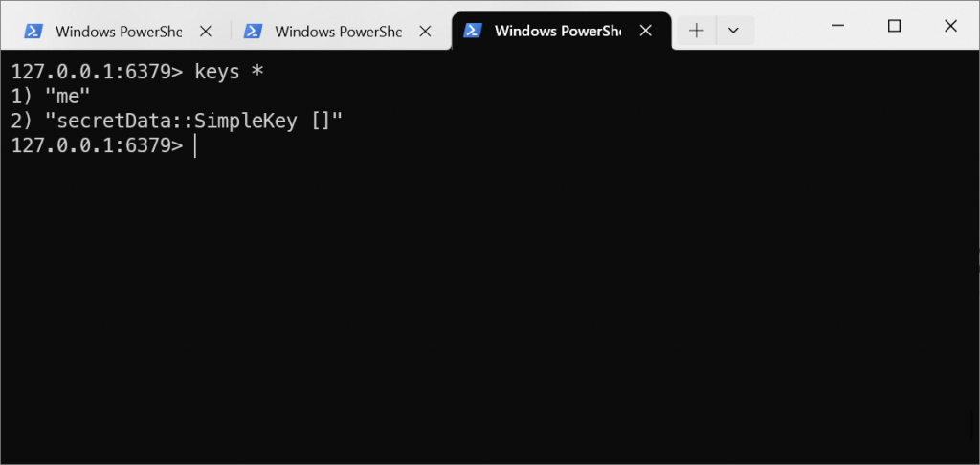Click the second tab's PowerShell icon

253,31
